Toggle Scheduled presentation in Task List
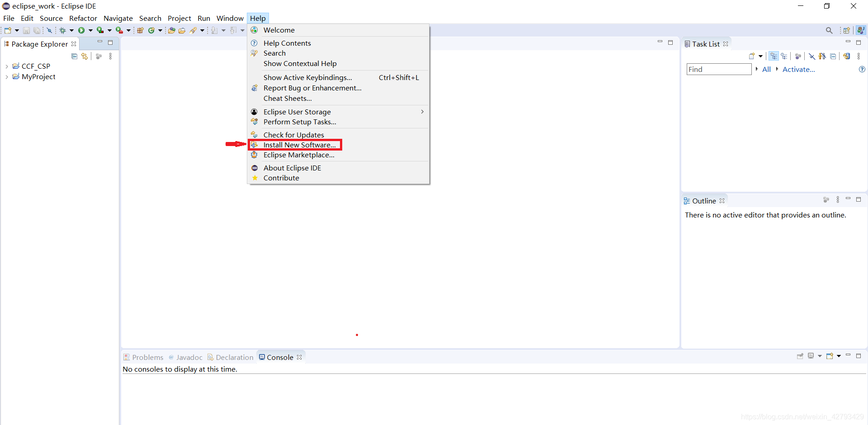The width and height of the screenshot is (868, 425). pos(784,57)
